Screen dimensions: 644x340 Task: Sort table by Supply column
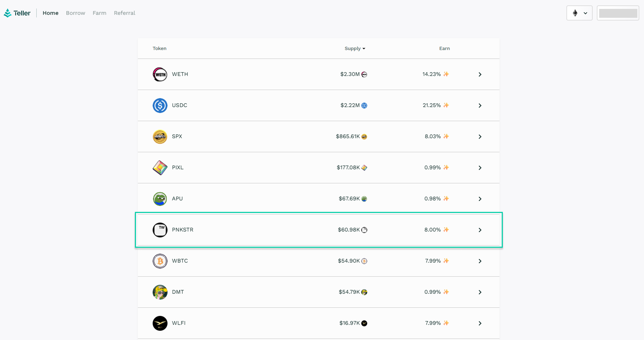coord(355,49)
